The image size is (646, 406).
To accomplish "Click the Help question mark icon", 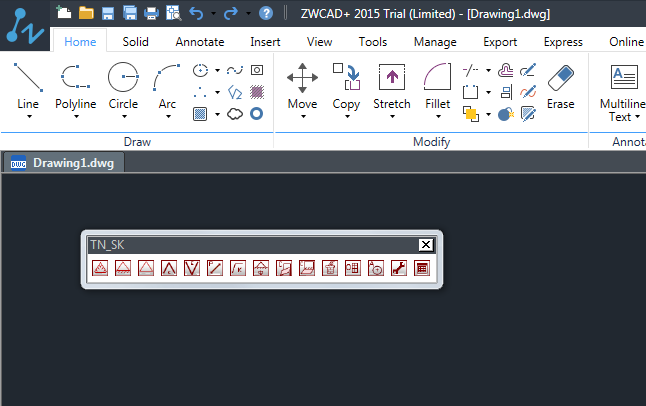I will (265, 13).
